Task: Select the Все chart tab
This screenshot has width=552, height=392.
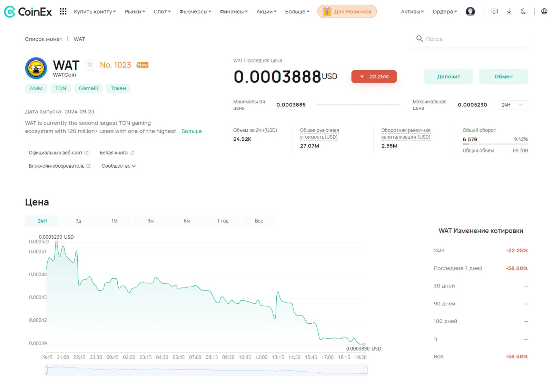Action: pyautogui.click(x=259, y=221)
